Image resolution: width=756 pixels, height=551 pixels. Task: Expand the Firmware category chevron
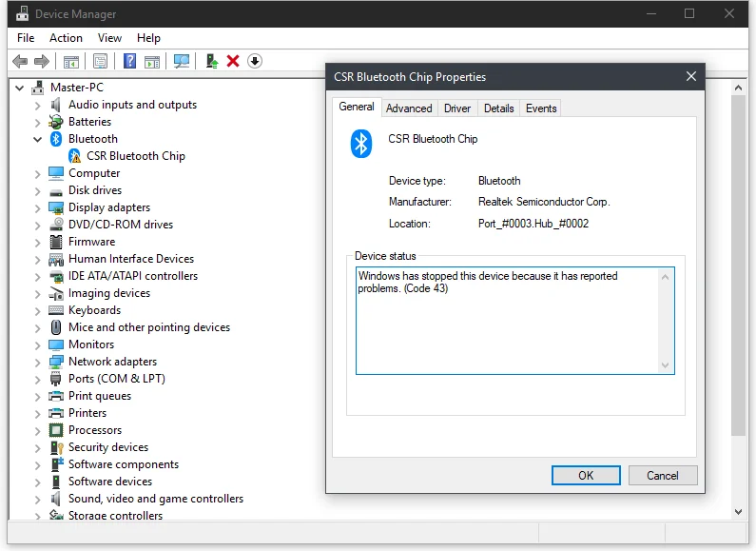click(38, 243)
